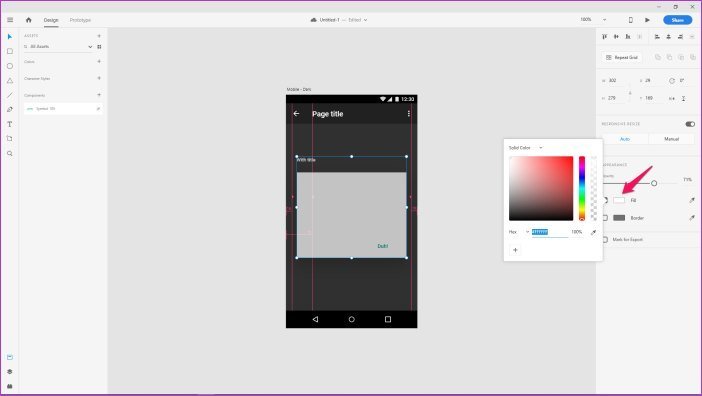Start desktop preview play button
Screen dimensions: 702x396
(x=647, y=20)
